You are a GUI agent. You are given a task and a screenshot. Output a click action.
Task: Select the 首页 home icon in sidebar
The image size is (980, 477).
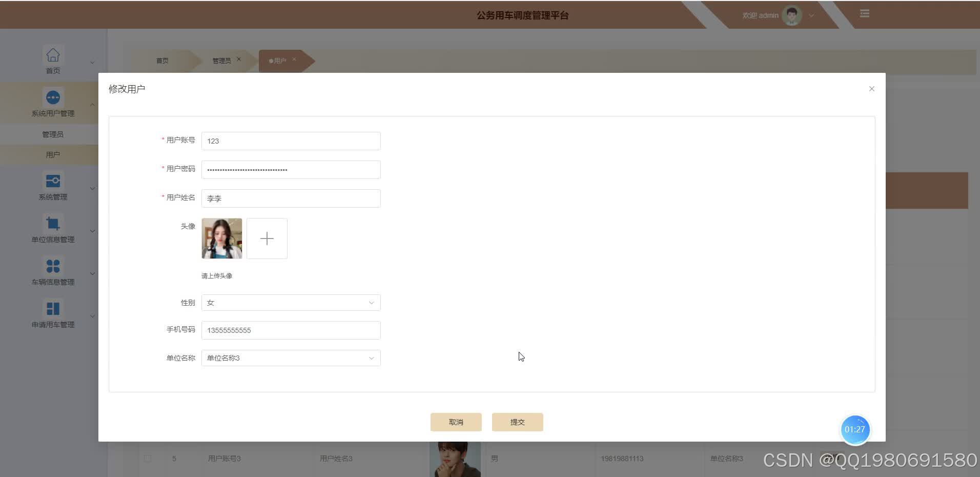tap(53, 55)
